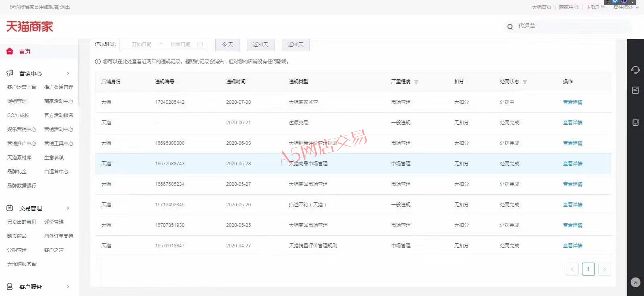Image resolution: width=644 pixels, height=296 pixels.
Task: Go to the next page arrow
Action: 604,269
